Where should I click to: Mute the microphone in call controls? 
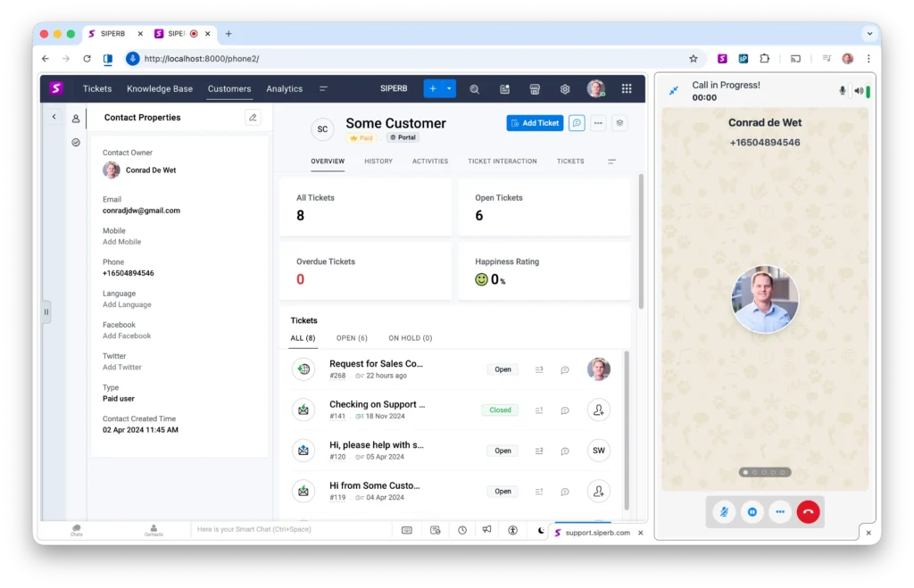(724, 512)
